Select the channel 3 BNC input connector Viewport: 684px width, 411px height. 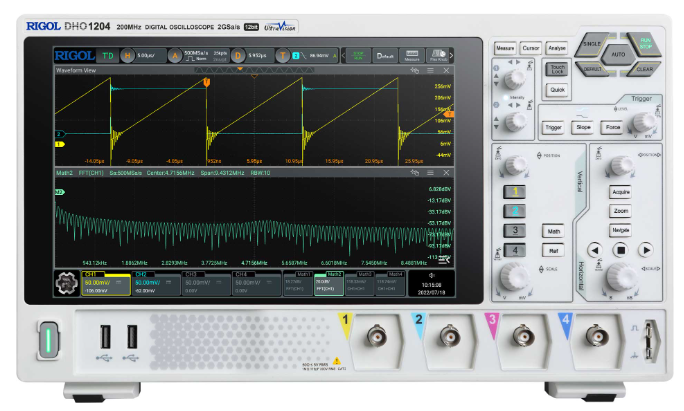(x=523, y=337)
